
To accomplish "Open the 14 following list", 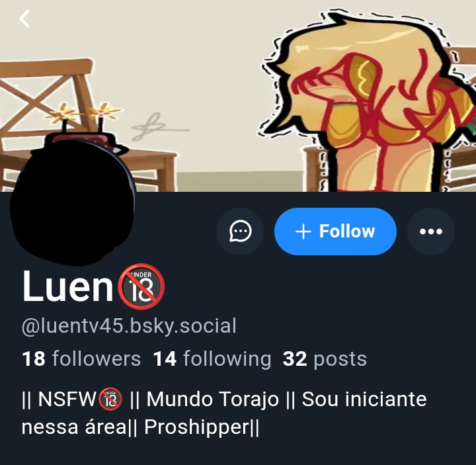I will tap(212, 359).
